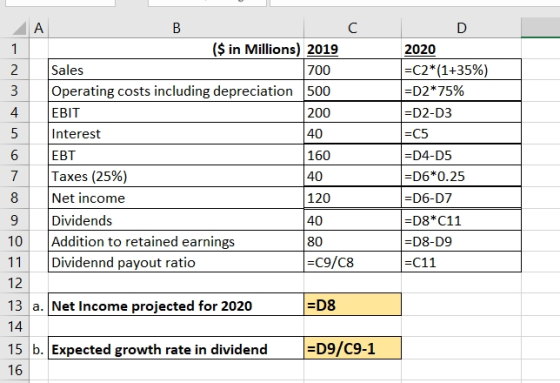
Task: Select the =C9/C8 formula cell
Action: click(352, 262)
